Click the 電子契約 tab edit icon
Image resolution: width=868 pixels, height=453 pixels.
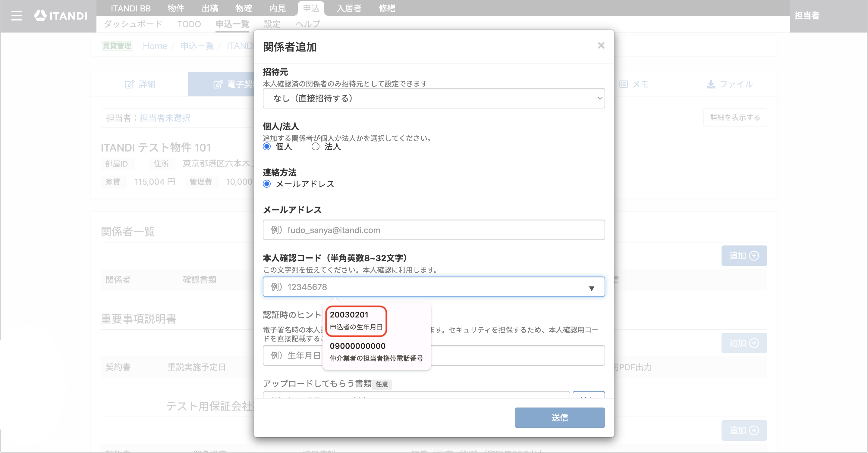point(218,84)
